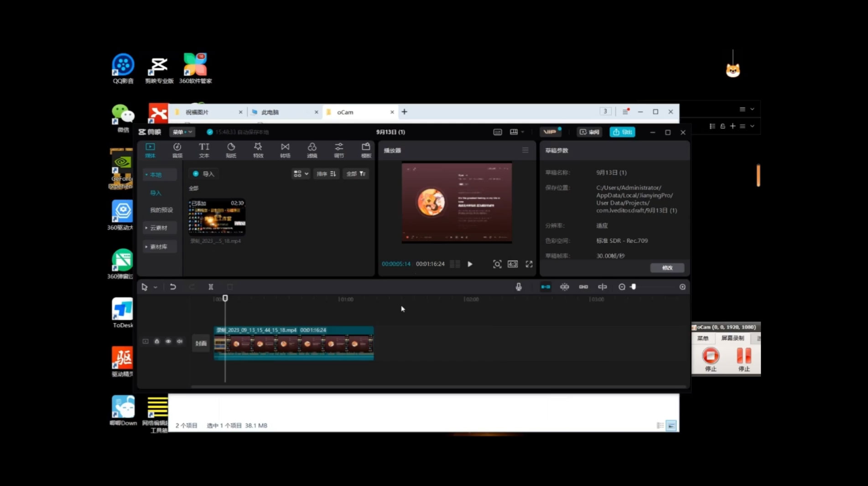
Task: Open the Effects (特效) panel
Action: pyautogui.click(x=258, y=150)
